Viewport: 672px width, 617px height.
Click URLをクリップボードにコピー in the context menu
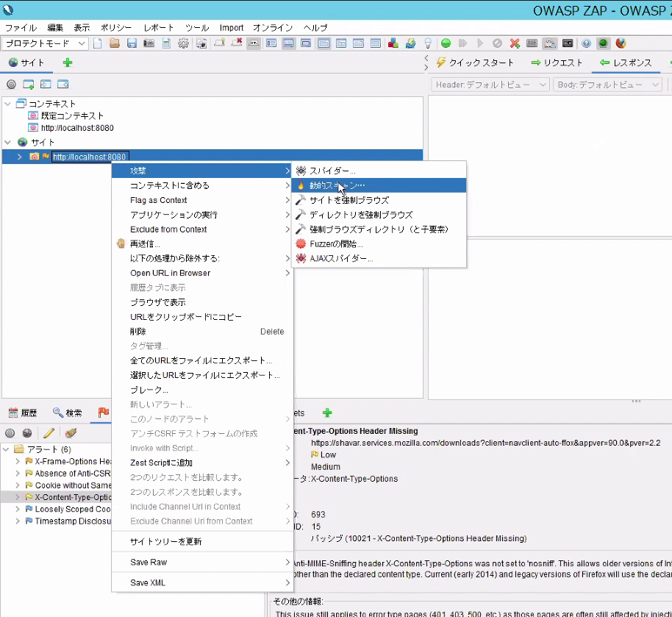[x=202, y=317]
